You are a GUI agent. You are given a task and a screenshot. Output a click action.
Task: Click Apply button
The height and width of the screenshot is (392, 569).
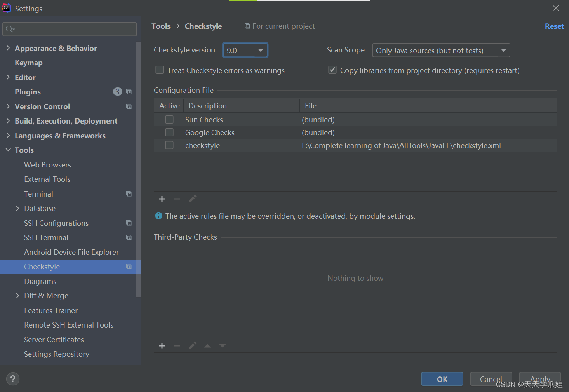[540, 379]
